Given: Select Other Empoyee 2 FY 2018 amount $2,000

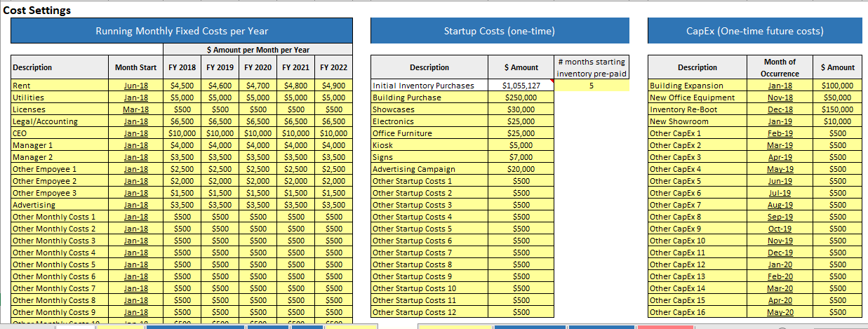Looking at the screenshot, I should pos(182,181).
